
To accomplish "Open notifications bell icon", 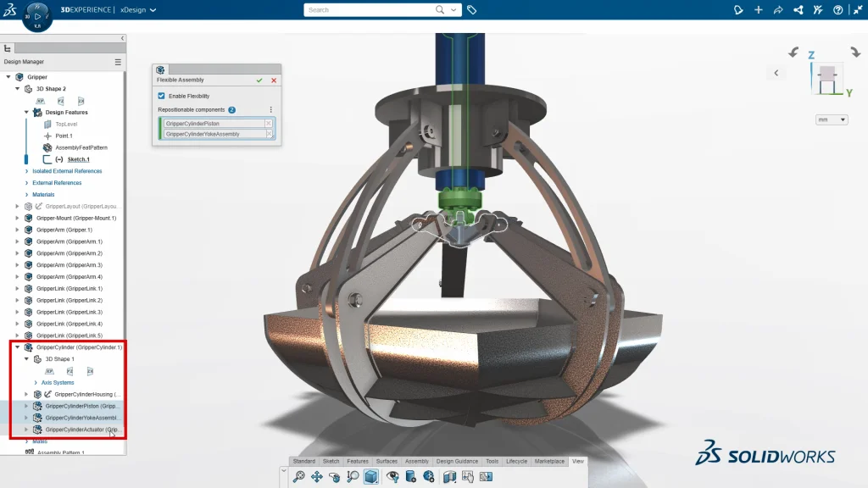I will [738, 10].
